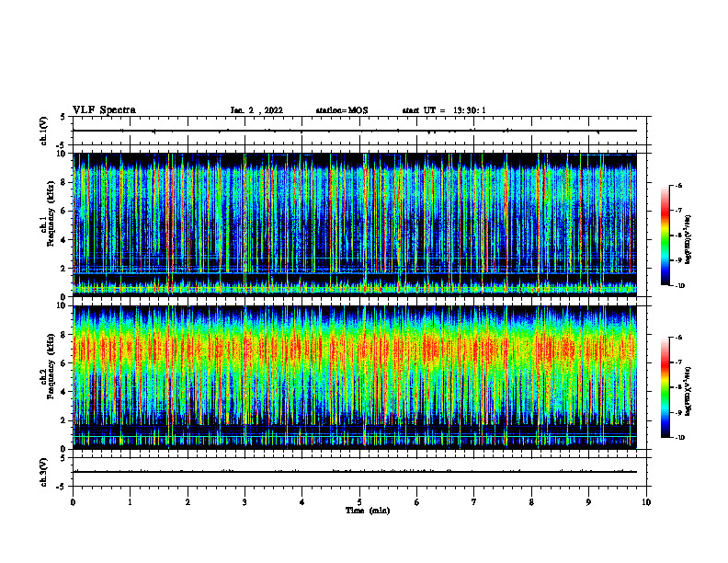Click the time axis tick label "8"
Image resolution: width=728 pixels, height=563 pixels.
pyautogui.click(x=531, y=502)
